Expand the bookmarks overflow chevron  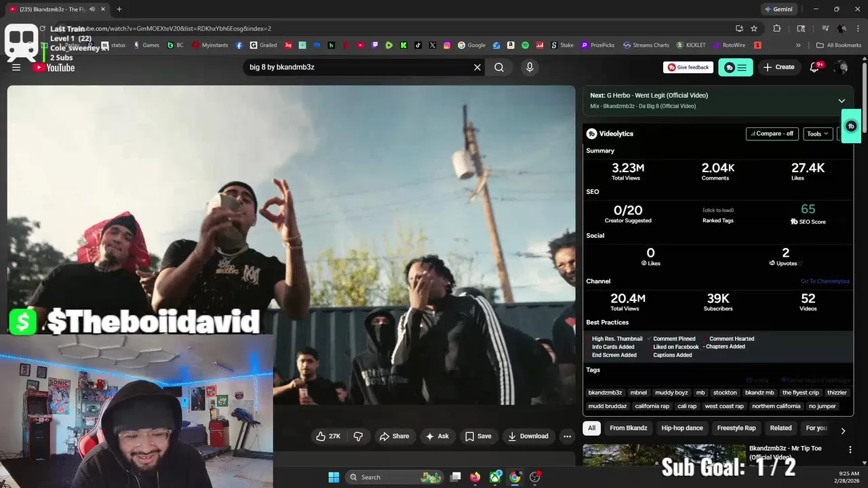[x=798, y=45]
